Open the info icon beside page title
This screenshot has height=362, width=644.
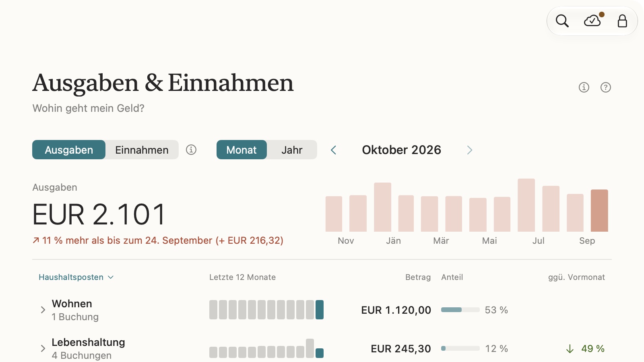point(584,87)
